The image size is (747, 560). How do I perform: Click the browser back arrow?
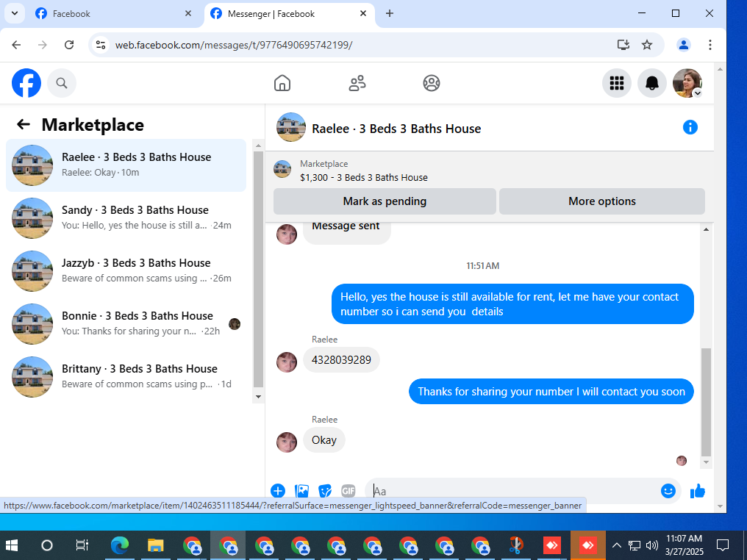16,45
